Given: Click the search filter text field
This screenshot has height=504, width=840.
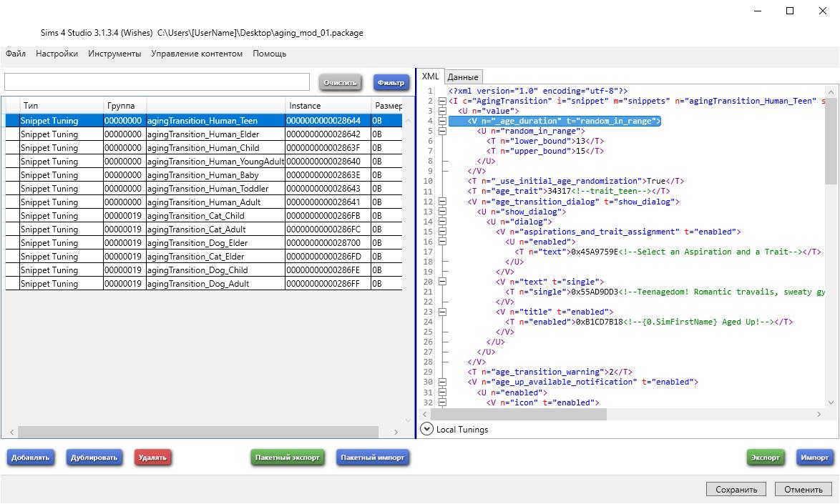Looking at the screenshot, I should (157, 82).
